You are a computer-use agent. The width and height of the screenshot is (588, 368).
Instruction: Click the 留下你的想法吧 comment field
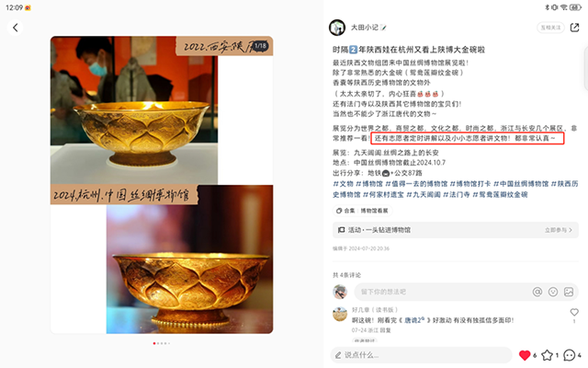click(x=443, y=292)
